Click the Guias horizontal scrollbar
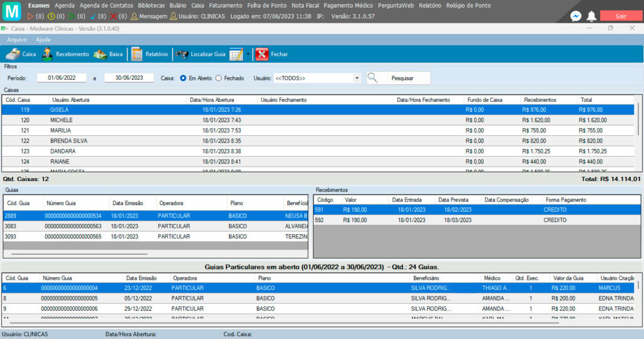 coord(79,253)
